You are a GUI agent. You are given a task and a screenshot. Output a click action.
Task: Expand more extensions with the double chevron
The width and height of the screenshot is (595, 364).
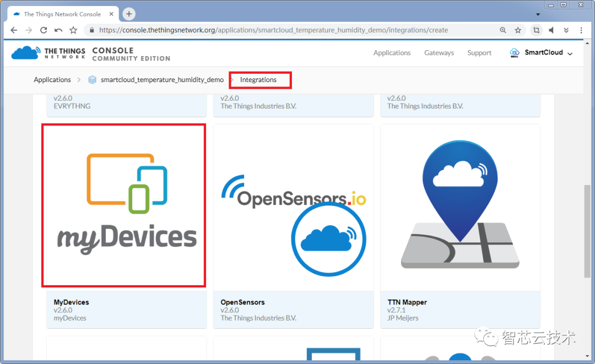[x=566, y=30]
